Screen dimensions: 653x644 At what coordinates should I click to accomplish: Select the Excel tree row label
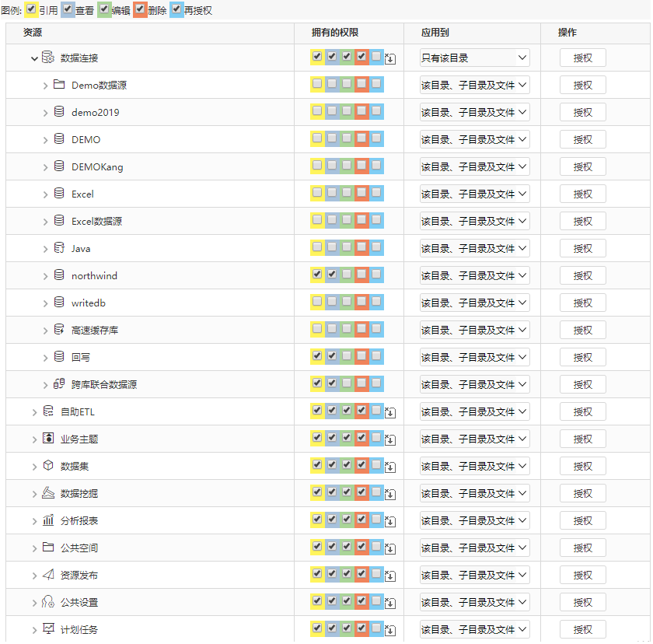pos(82,194)
